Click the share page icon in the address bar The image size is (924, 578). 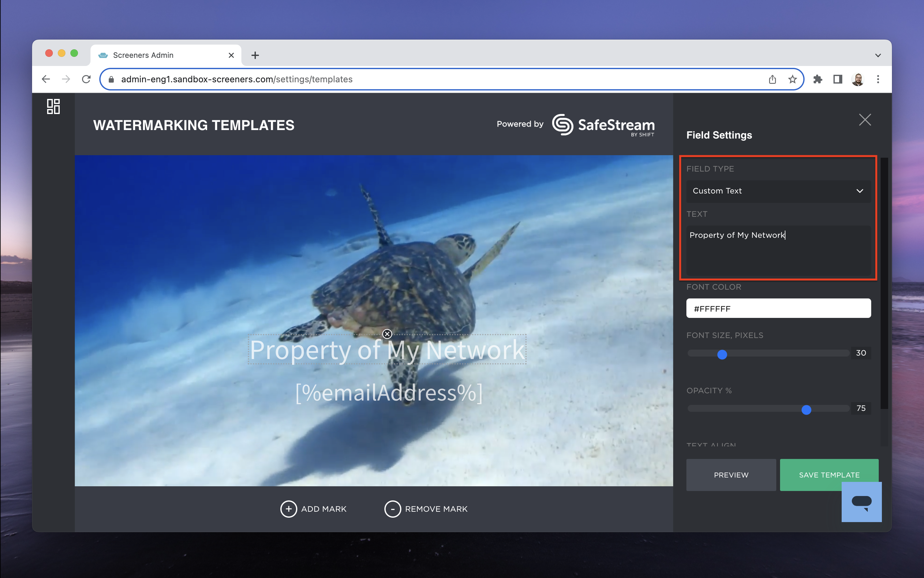point(772,79)
